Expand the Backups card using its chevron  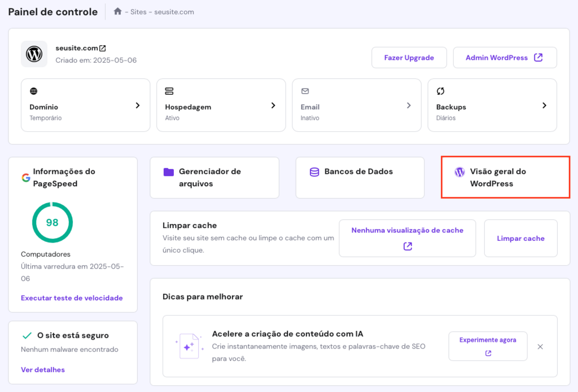pos(544,105)
